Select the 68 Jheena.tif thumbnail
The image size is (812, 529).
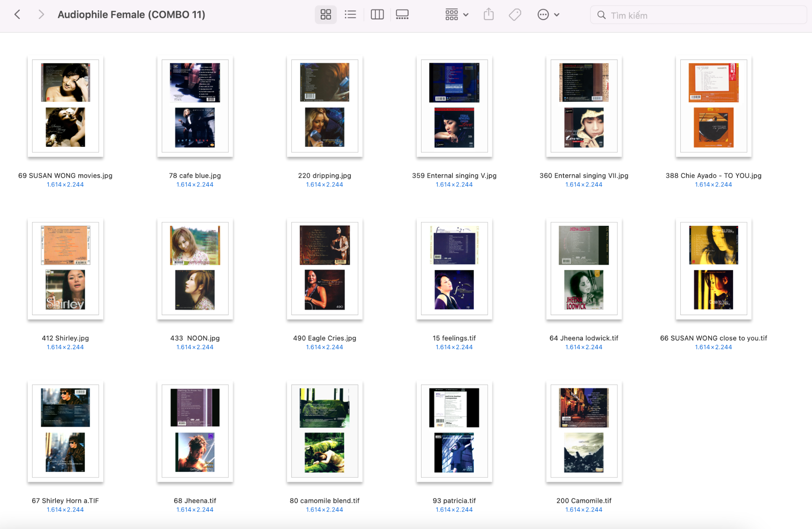pos(195,431)
